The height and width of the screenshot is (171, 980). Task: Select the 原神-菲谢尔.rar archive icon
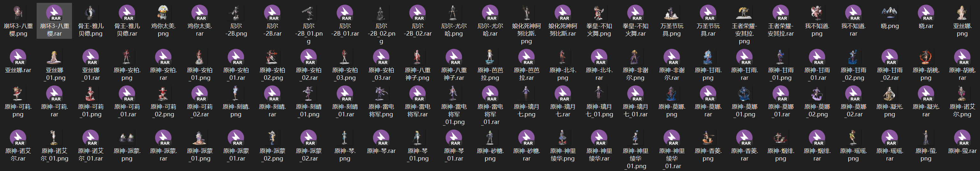[672, 57]
